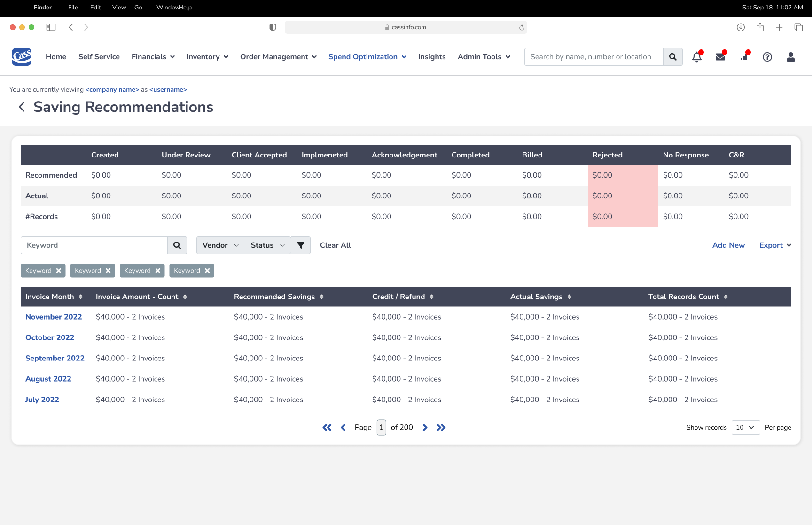Sort by Actual Savings column
The height and width of the screenshot is (525, 812).
point(569,297)
